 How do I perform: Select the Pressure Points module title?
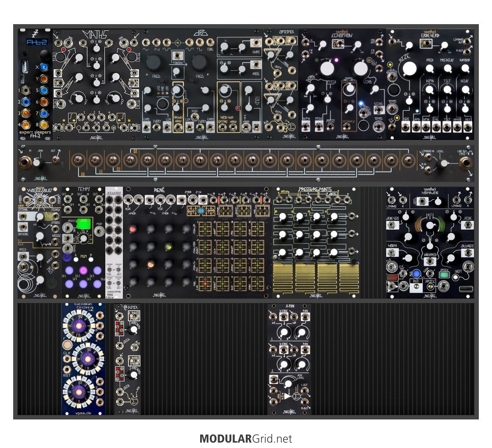click(315, 189)
